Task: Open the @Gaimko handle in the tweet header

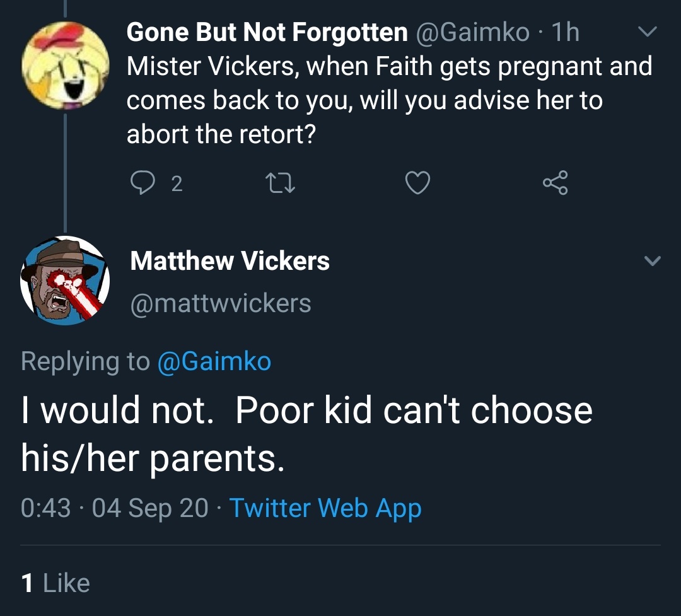Action: pos(473,33)
